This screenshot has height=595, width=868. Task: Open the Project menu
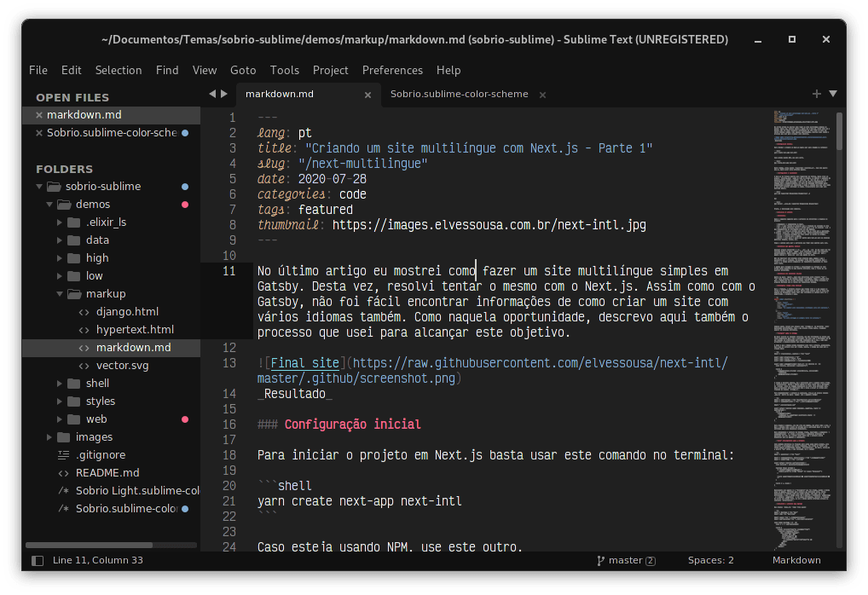click(331, 70)
